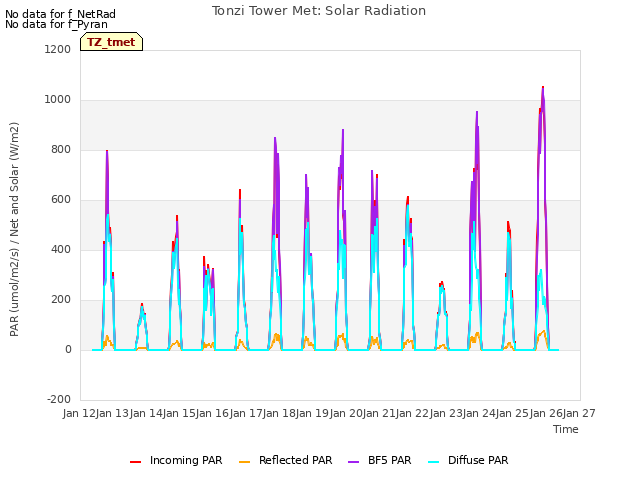Viewport: 640px width, 480px height.
Task: Click the 400 y-axis tick label
Action: coord(61,249)
